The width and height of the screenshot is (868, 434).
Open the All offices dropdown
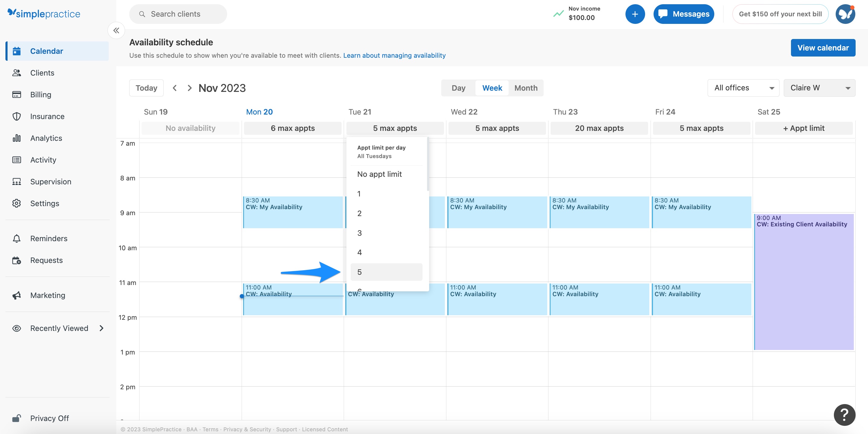(x=743, y=88)
